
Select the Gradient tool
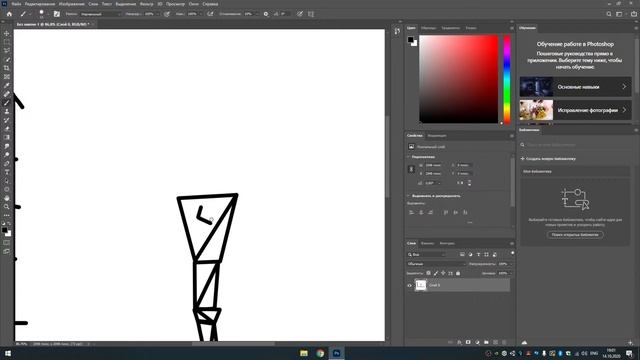(7, 137)
